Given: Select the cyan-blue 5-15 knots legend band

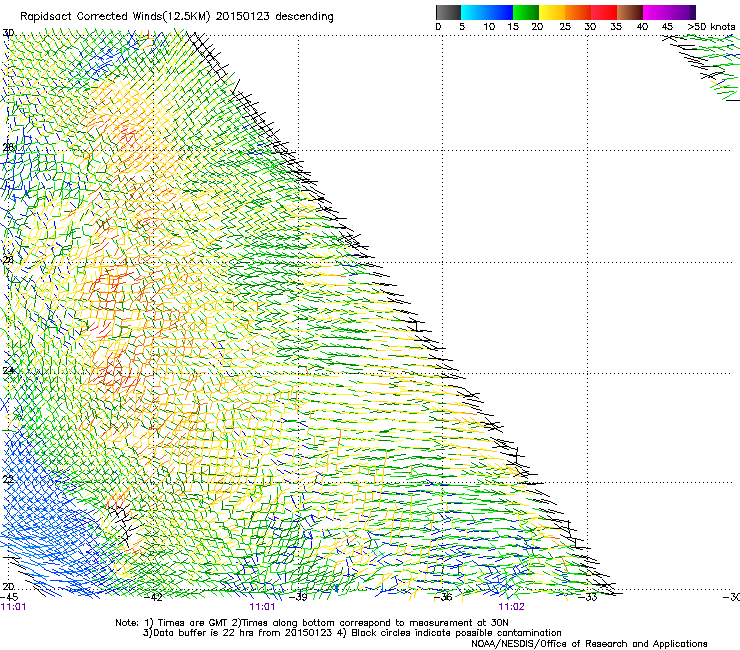Looking at the screenshot, I should click(487, 12).
